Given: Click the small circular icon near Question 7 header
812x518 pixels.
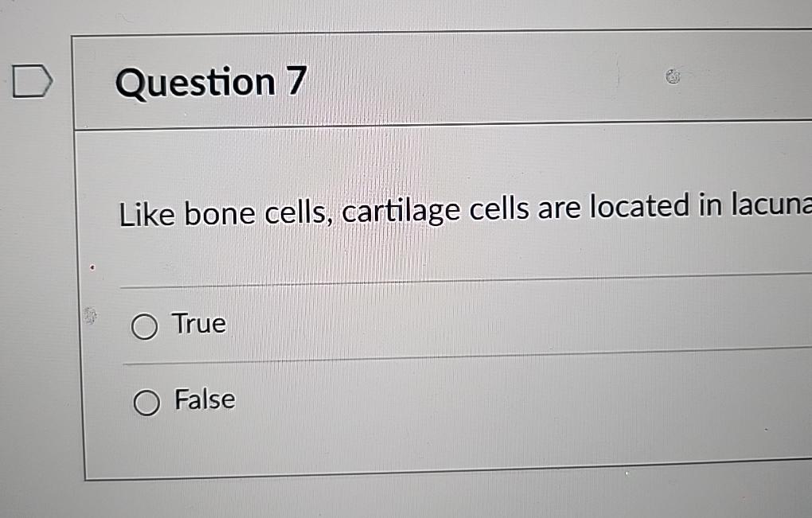Looking at the screenshot, I should (x=673, y=76).
